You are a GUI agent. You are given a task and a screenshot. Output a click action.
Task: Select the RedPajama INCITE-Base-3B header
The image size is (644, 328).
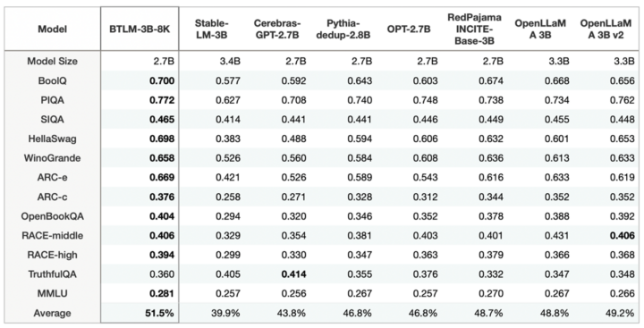click(x=474, y=29)
